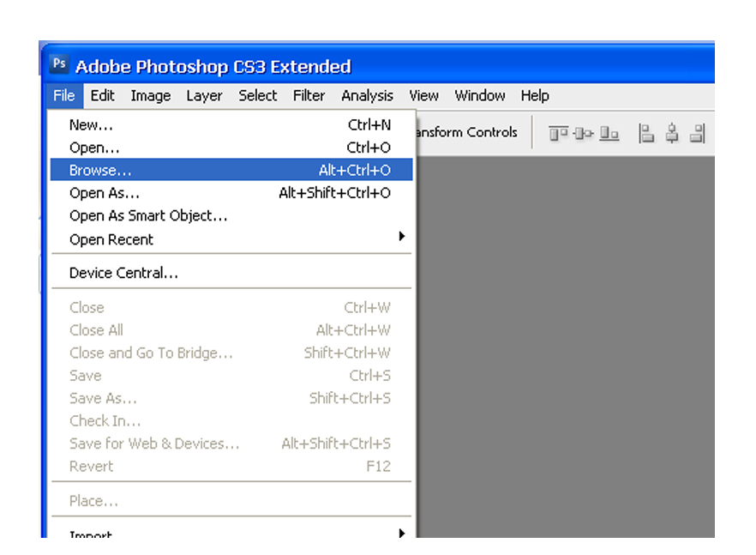756x555 pixels.
Task: Click the greyed-out Close All entry
Action: [x=231, y=330]
